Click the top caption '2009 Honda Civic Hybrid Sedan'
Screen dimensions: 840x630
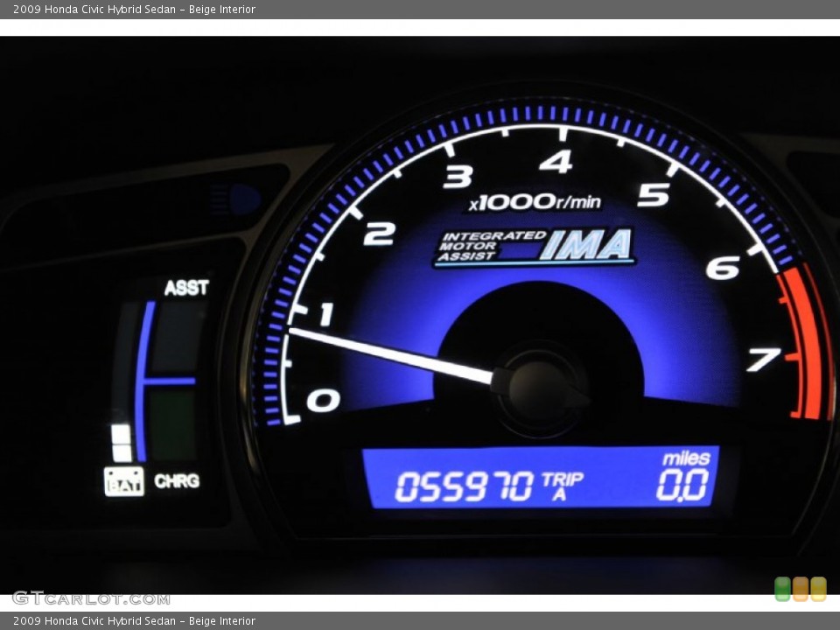click(x=94, y=9)
